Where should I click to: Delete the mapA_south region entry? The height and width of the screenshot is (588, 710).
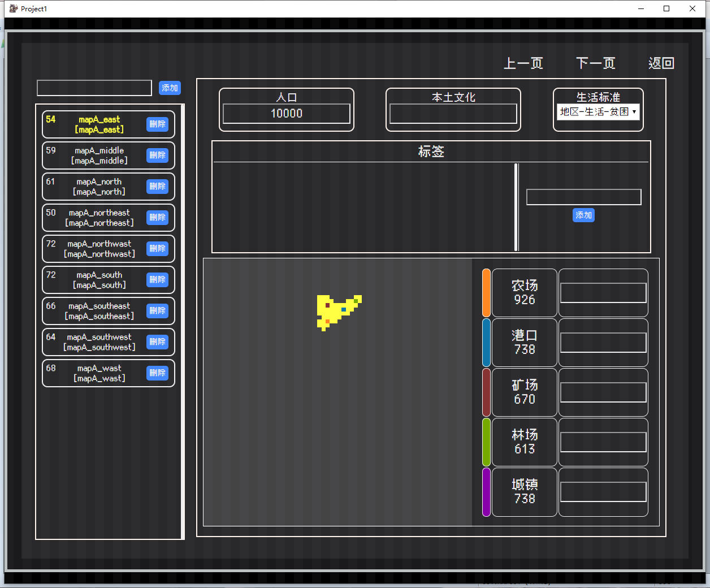coord(157,280)
